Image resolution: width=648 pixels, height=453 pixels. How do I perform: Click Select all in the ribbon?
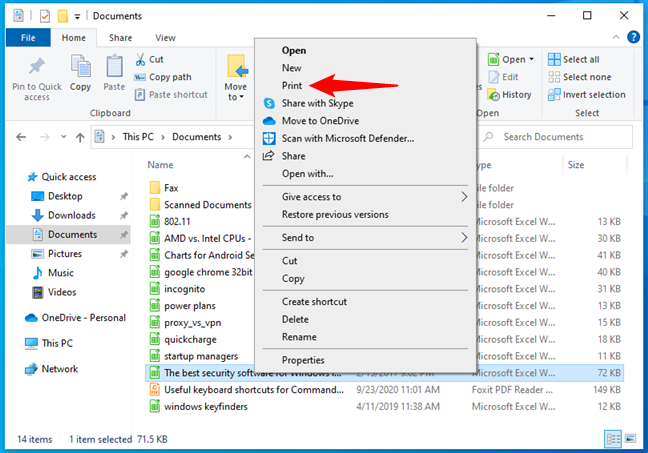tap(581, 59)
